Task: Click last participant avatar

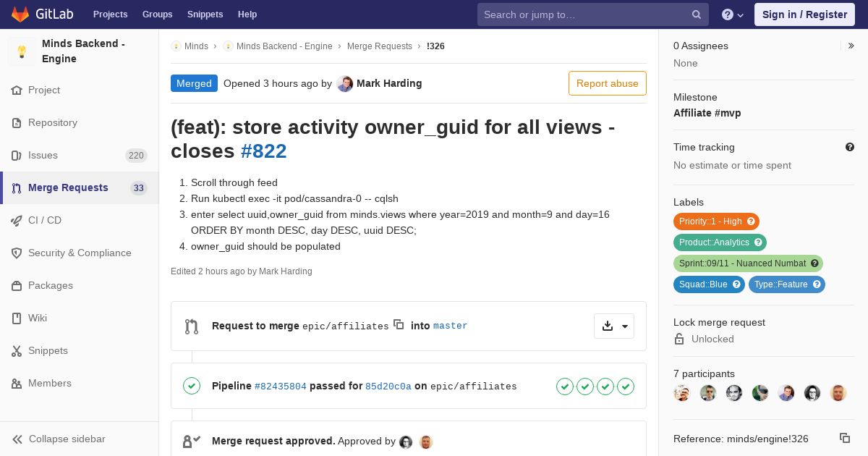Action: tap(838, 393)
